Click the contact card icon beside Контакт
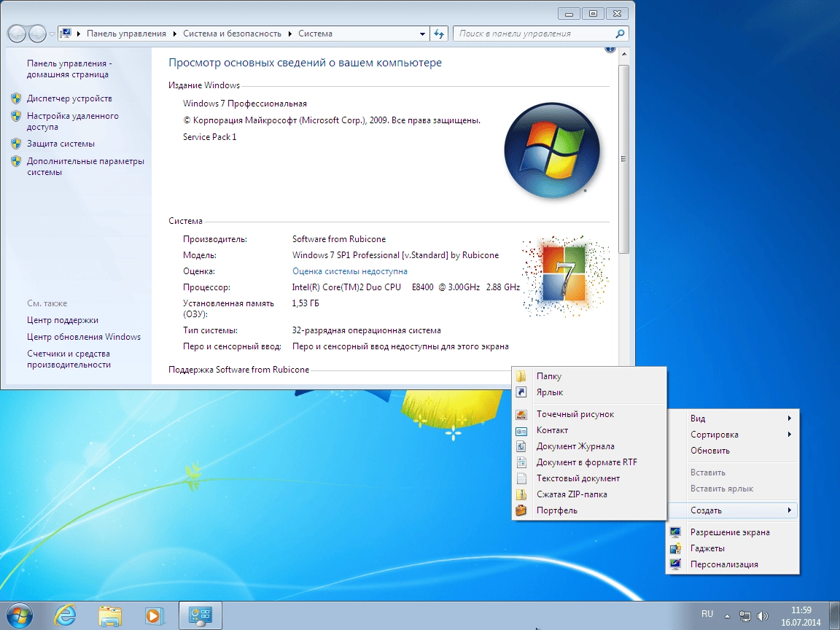 521,430
